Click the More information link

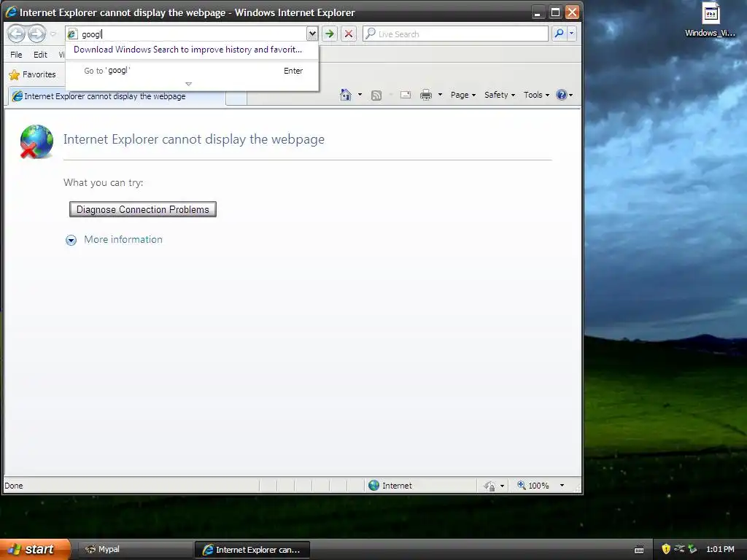point(123,239)
